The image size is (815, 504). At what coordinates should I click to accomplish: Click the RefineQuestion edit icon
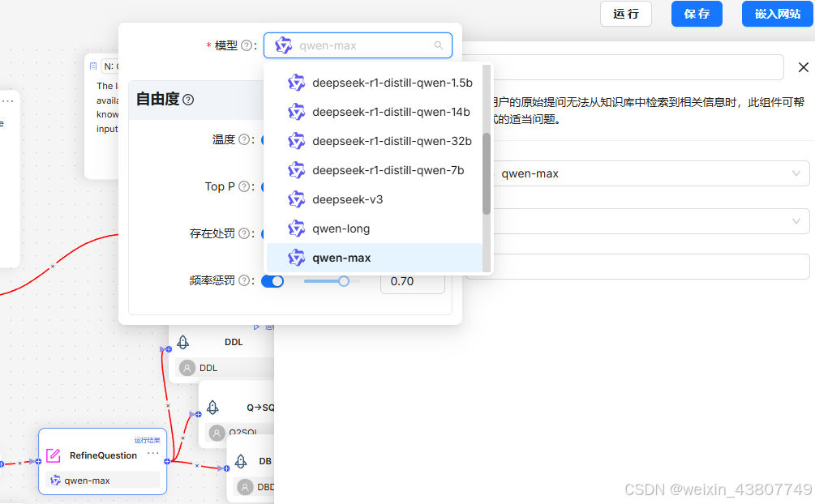pyautogui.click(x=54, y=455)
